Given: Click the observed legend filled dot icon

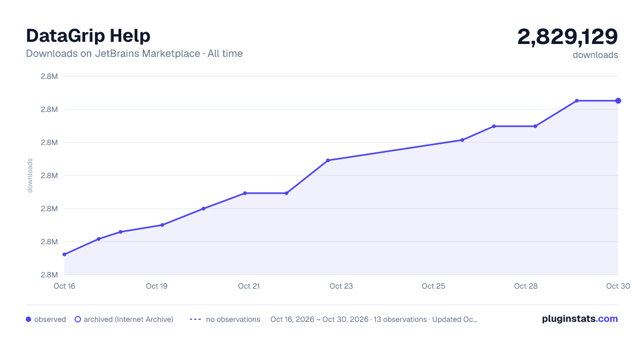Looking at the screenshot, I should (28, 319).
